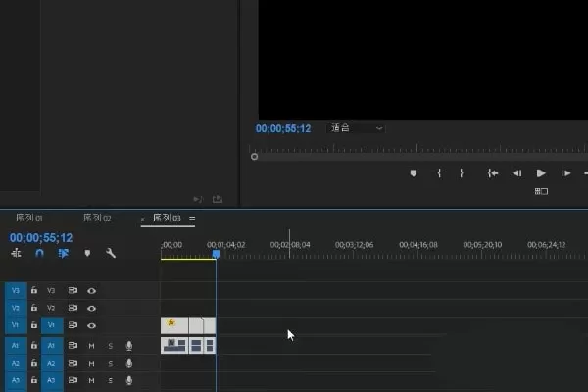This screenshot has width=588, height=392.
Task: Click the program monitor playhead knob
Action: point(254,157)
